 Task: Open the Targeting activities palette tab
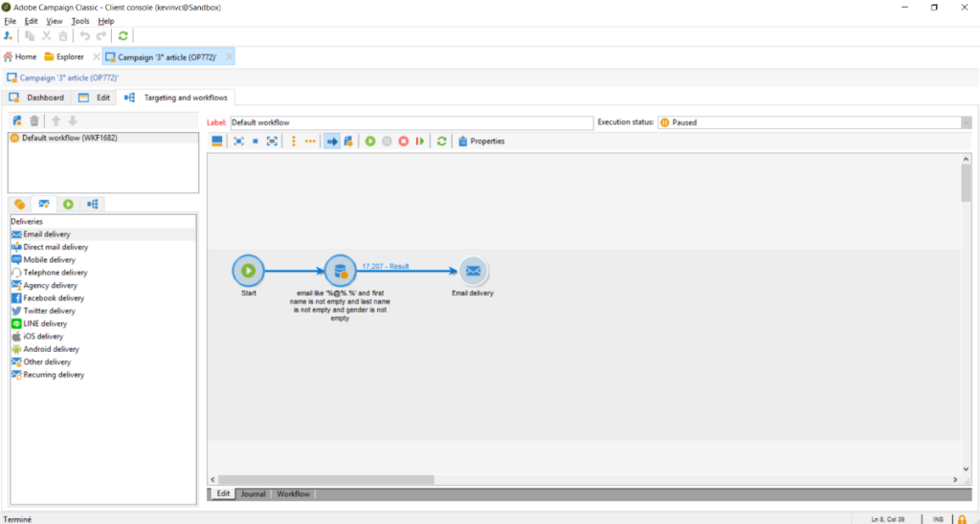20,204
